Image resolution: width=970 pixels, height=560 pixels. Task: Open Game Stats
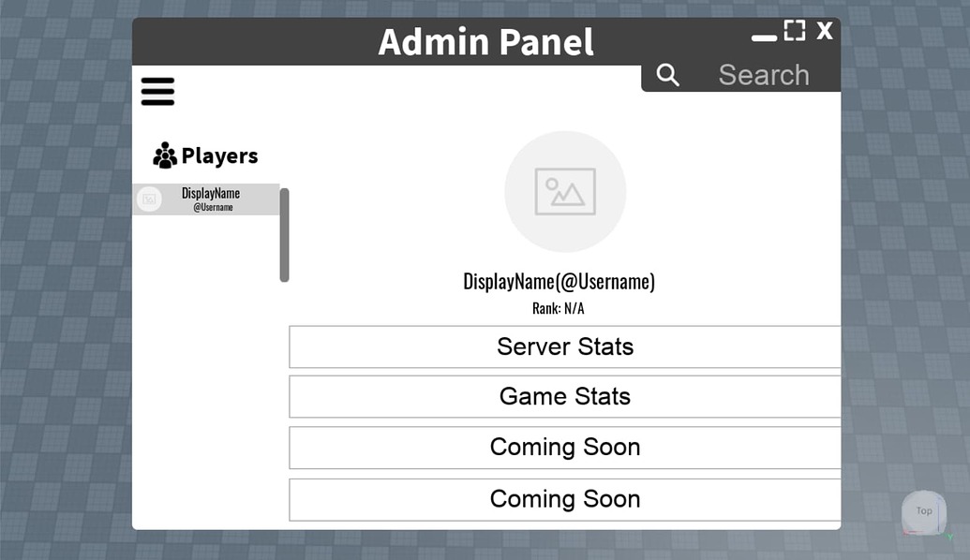point(565,396)
